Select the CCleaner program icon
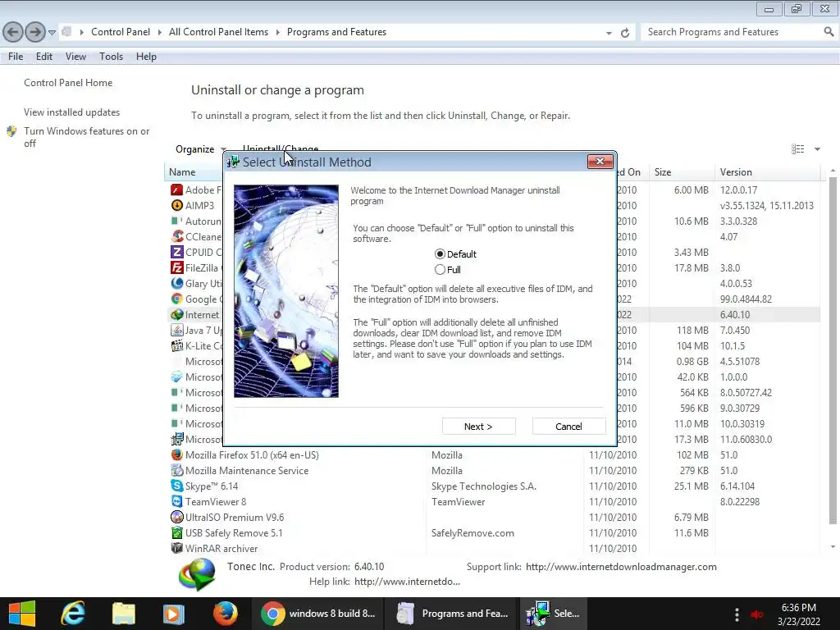The height and width of the screenshot is (630, 840). click(177, 236)
